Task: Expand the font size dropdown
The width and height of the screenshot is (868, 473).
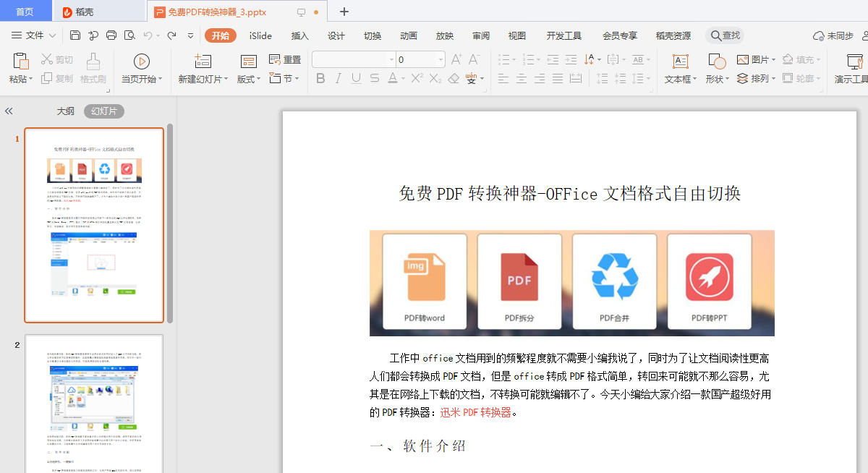Action: coord(441,59)
